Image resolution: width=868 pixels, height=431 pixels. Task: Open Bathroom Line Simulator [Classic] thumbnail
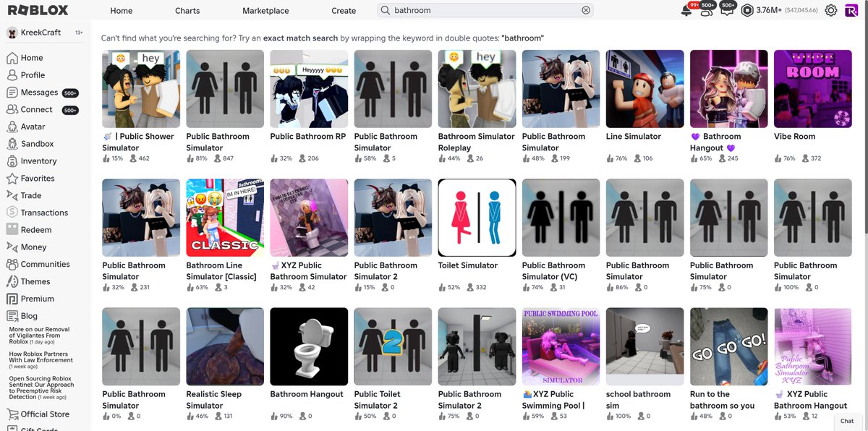(x=225, y=218)
